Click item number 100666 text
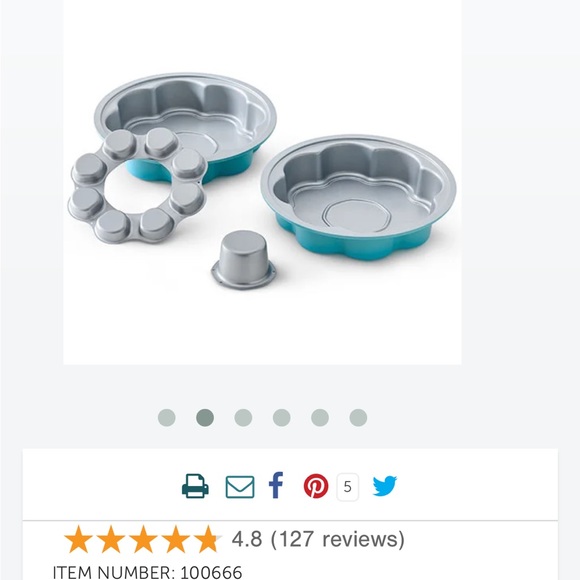580x580 pixels. (148, 573)
